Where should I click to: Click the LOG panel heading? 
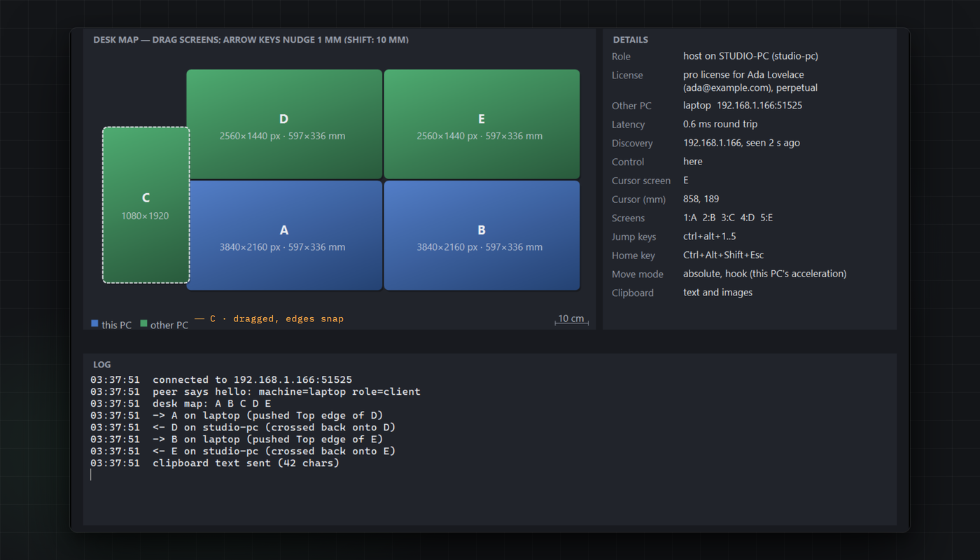tap(102, 365)
